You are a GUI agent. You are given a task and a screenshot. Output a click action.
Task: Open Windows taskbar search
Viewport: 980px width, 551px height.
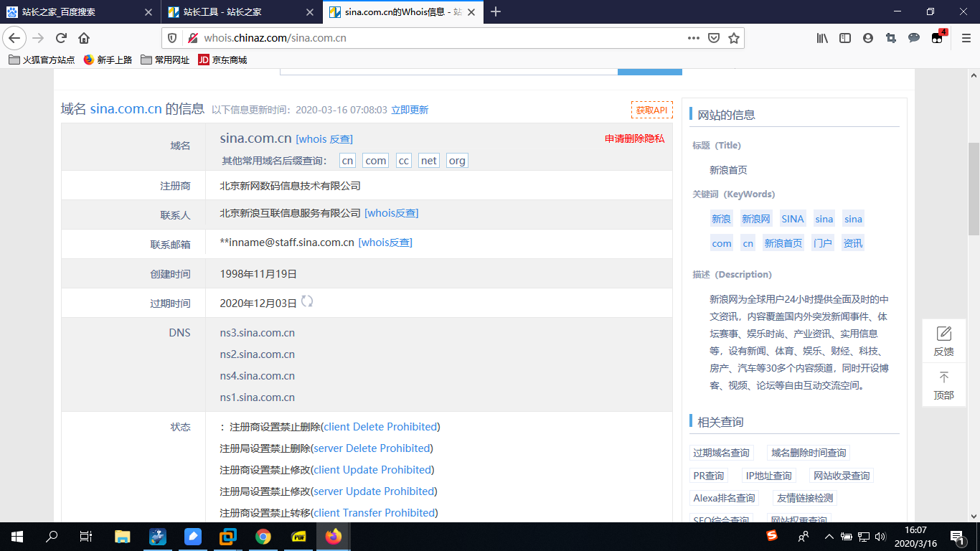tap(52, 536)
